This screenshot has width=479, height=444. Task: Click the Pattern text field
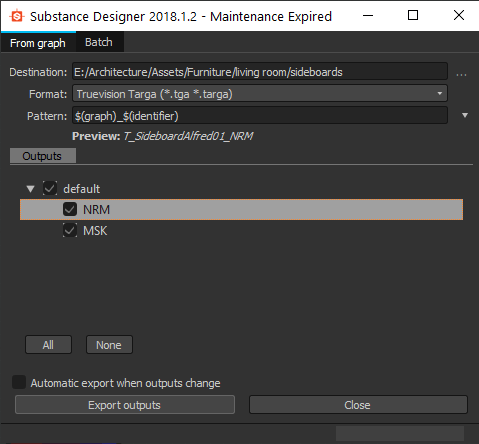(260, 115)
